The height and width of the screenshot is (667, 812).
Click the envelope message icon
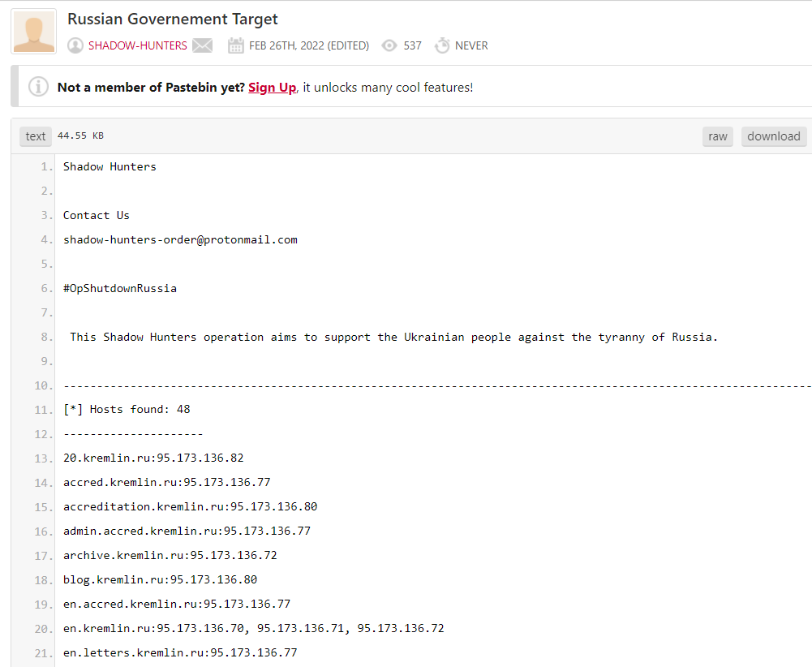pyautogui.click(x=203, y=45)
